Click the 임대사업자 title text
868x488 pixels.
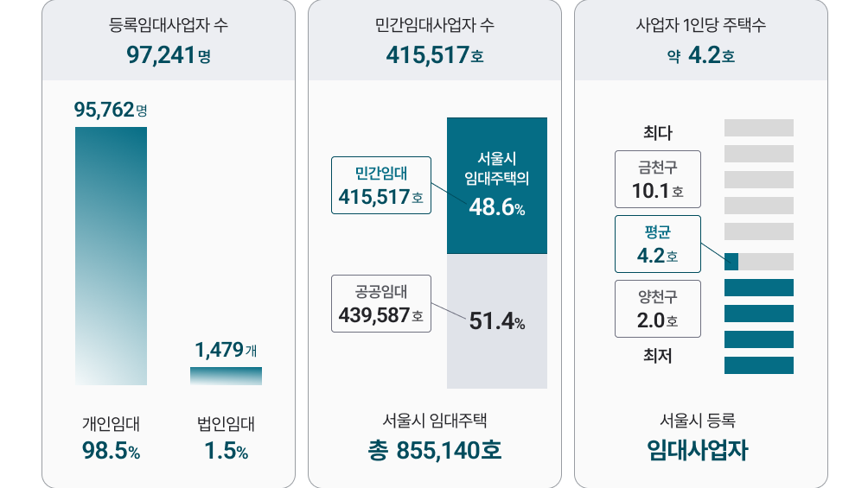coord(698,450)
